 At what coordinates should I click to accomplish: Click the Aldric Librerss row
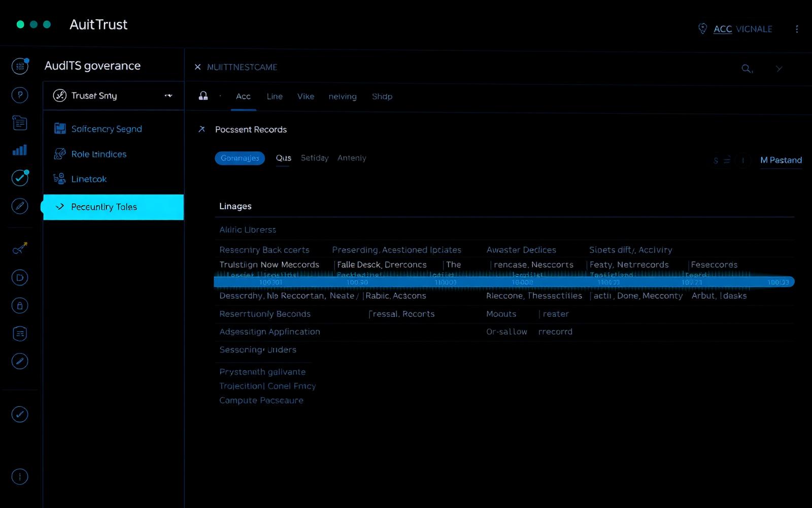click(248, 230)
